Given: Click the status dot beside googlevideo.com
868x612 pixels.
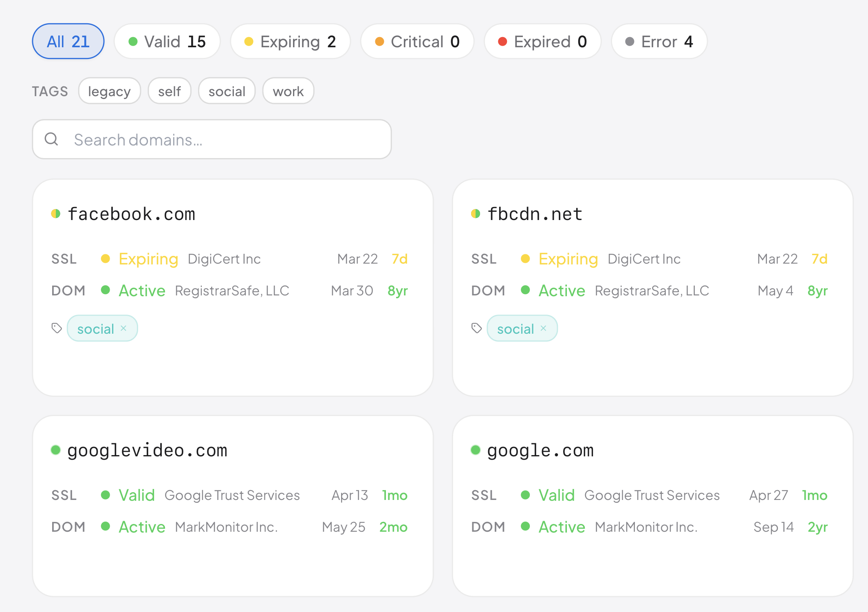Looking at the screenshot, I should (56, 450).
